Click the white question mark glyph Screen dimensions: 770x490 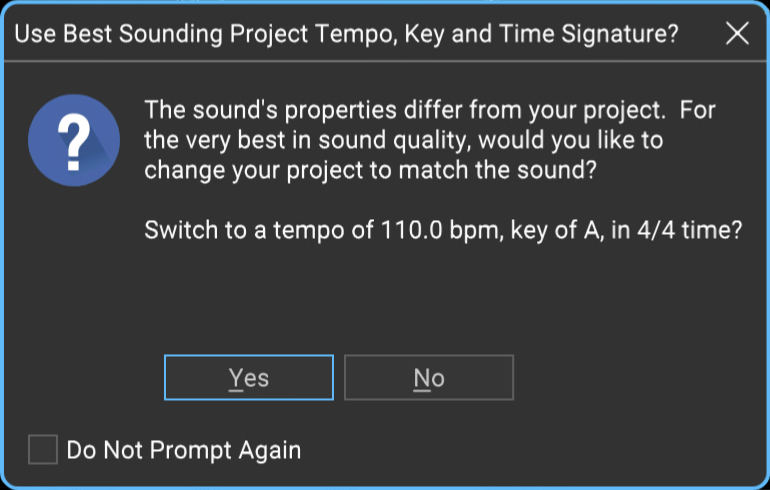coord(74,142)
